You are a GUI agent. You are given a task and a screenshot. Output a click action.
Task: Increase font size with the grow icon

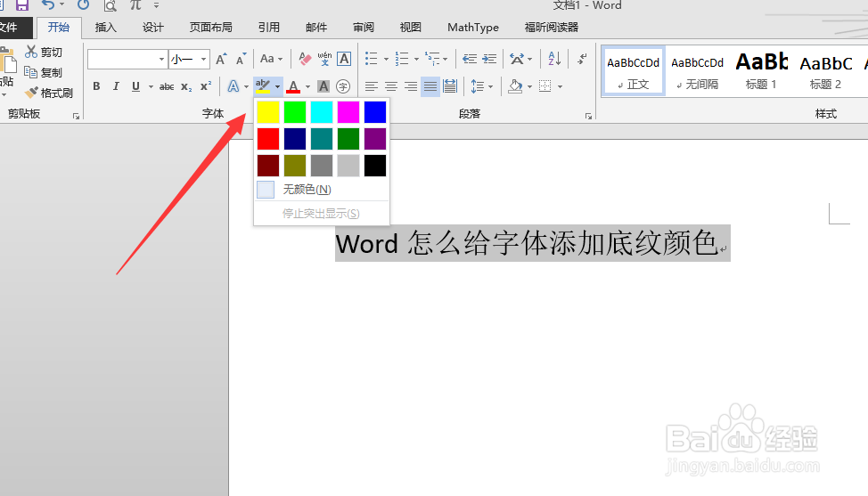[x=221, y=59]
